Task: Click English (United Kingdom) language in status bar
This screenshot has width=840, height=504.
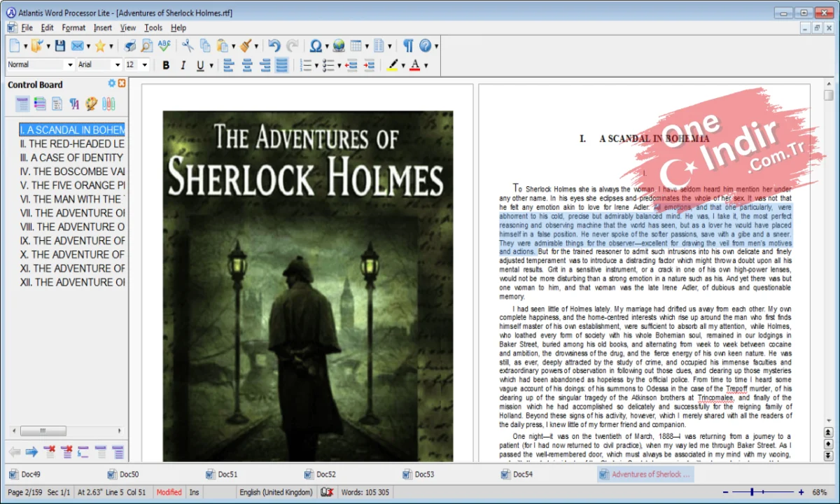Action: 276,492
